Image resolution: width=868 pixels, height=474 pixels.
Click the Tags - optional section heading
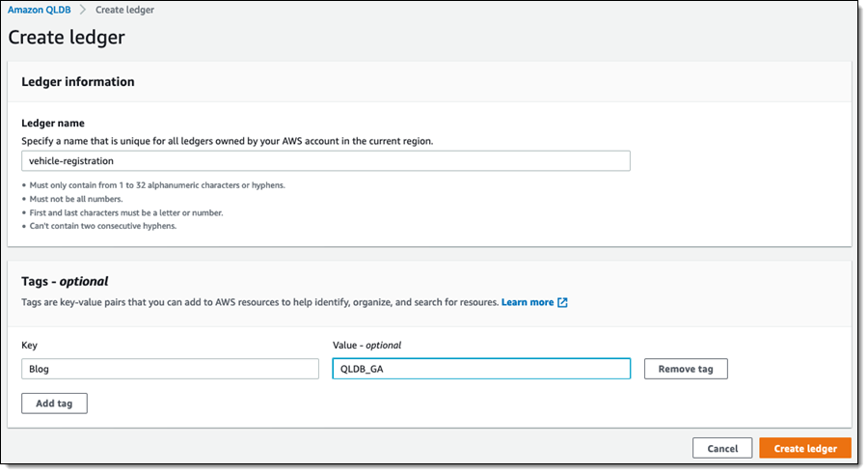click(x=65, y=281)
